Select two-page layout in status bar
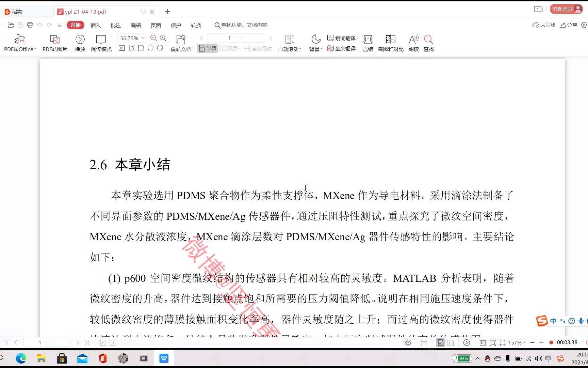The width and height of the screenshot is (588, 368). point(451,343)
